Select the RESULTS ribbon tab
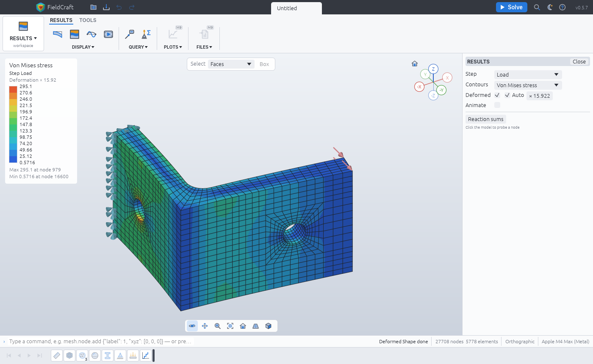This screenshot has width=593, height=364. [61, 20]
